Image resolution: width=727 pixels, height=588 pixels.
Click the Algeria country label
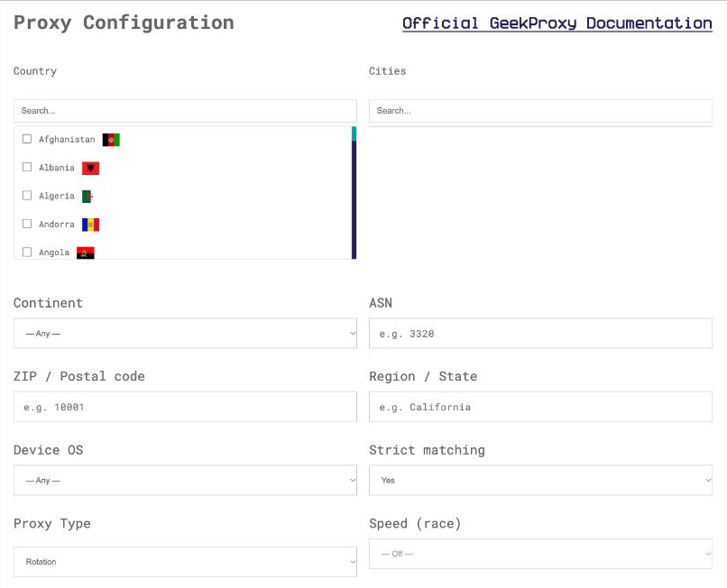point(57,197)
